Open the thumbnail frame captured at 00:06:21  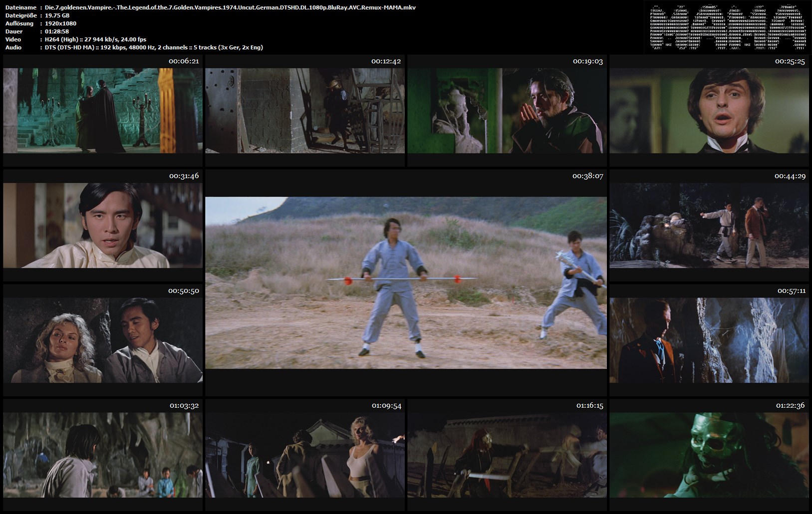point(103,110)
